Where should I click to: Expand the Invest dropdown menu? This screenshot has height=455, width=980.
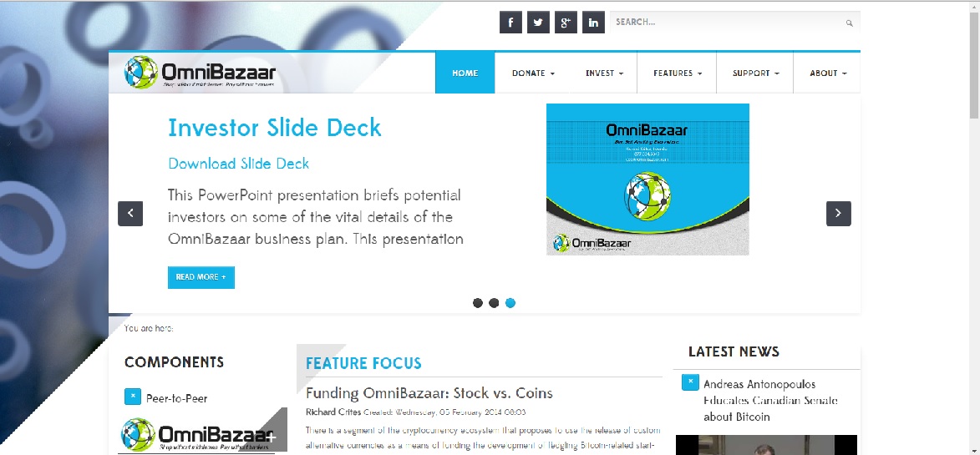(605, 73)
